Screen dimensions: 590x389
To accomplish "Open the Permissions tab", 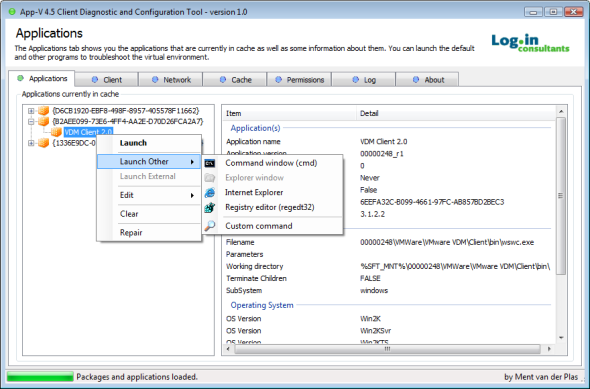I will pyautogui.click(x=299, y=80).
